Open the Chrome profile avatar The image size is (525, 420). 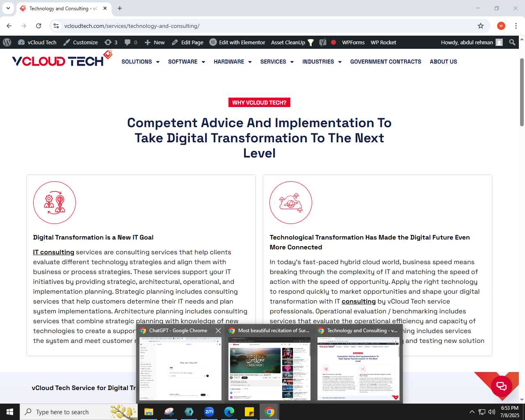coord(501,26)
